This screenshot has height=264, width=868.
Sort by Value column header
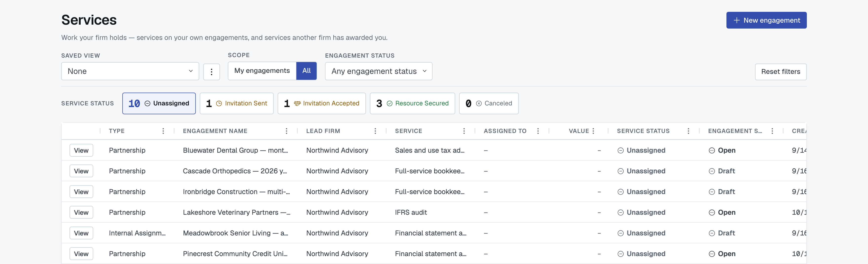(579, 131)
